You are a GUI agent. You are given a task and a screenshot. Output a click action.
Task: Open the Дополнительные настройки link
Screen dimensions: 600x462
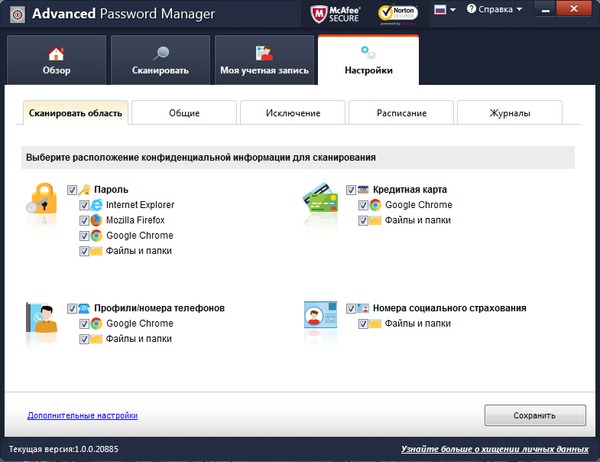pyautogui.click(x=82, y=415)
